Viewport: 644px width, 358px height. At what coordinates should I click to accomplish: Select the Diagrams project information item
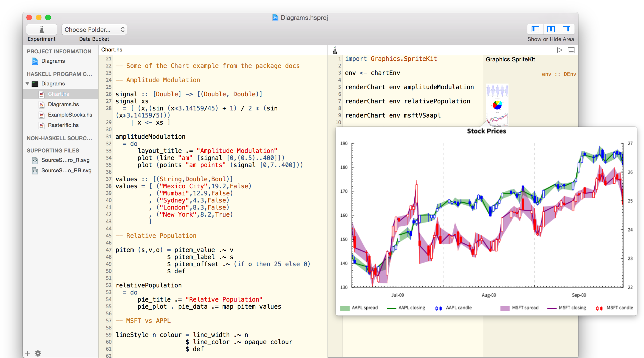coord(53,61)
